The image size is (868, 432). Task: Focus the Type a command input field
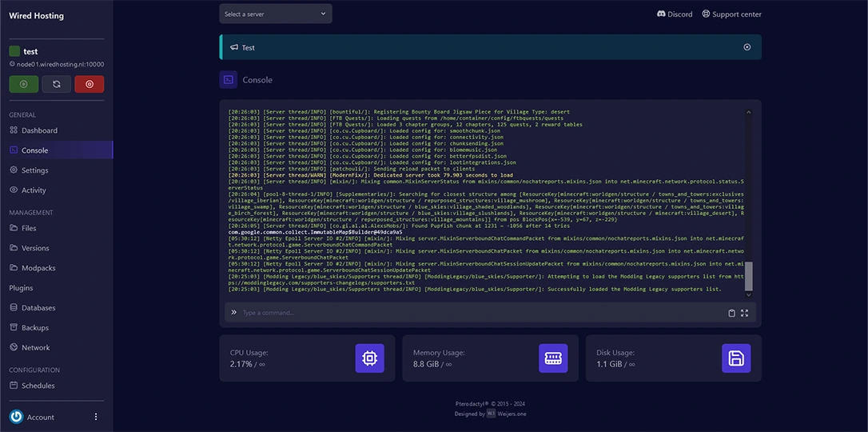[x=482, y=313]
